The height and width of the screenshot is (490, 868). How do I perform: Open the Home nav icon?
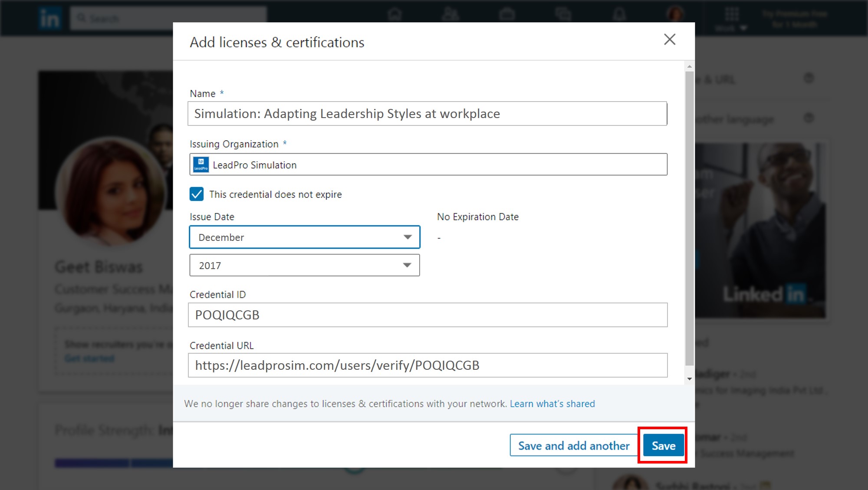pos(395,15)
